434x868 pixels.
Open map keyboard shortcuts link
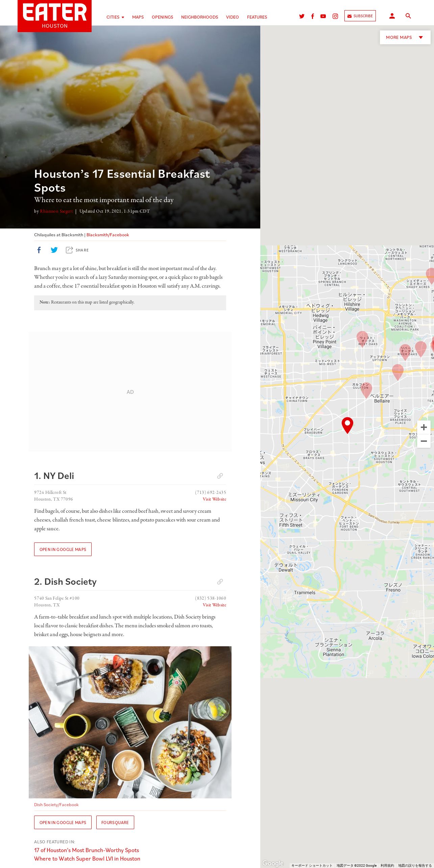312,866
